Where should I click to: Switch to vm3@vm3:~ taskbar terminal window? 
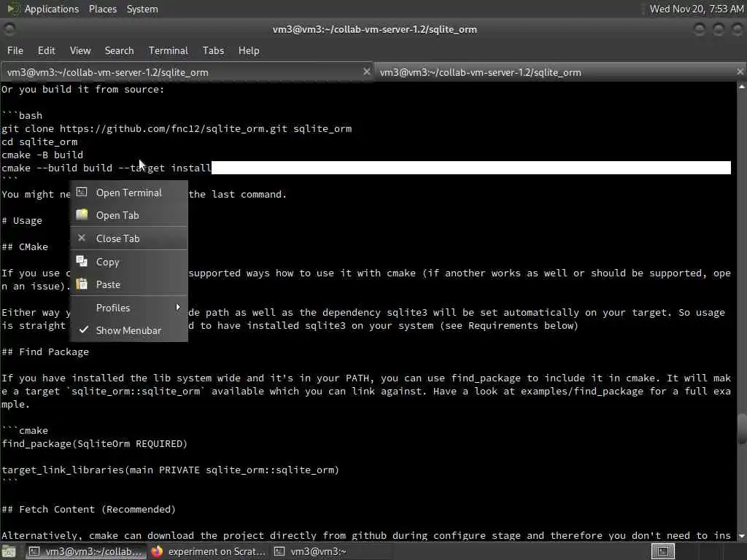click(x=332, y=551)
